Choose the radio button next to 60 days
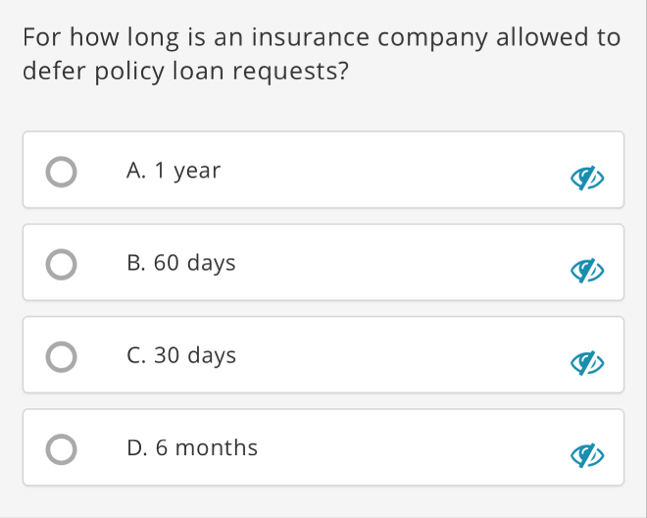Image resolution: width=647 pixels, height=518 pixels. (x=61, y=264)
